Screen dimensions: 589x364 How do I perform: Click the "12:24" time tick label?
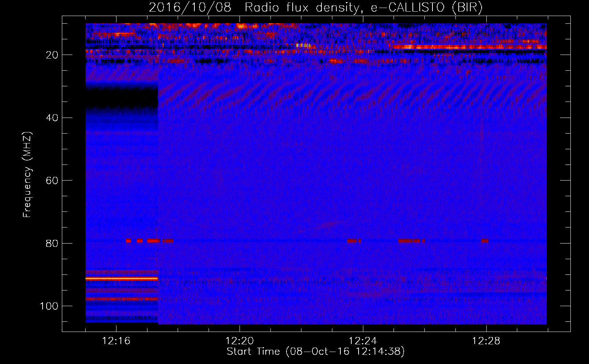point(363,341)
